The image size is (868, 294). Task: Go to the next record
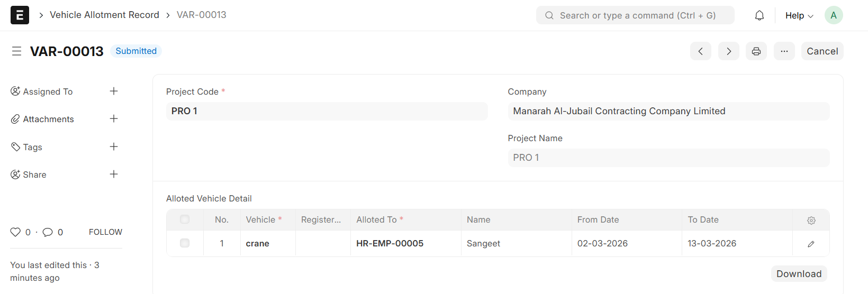pos(728,51)
